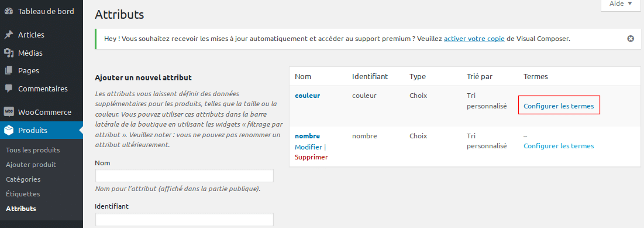The image size is (644, 228).
Task: Click the Articles pushpin icon
Action: click(9, 35)
